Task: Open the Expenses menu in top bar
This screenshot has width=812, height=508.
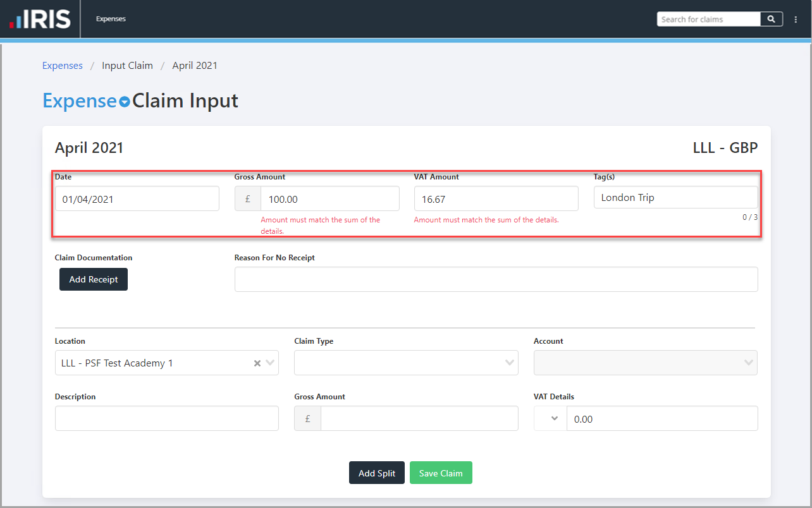Action: [x=111, y=19]
